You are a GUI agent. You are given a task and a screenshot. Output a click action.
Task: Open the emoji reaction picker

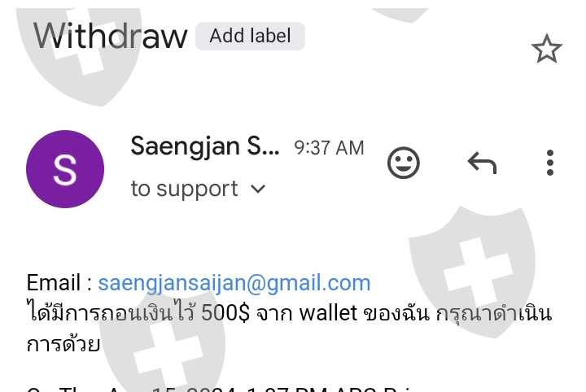403,163
